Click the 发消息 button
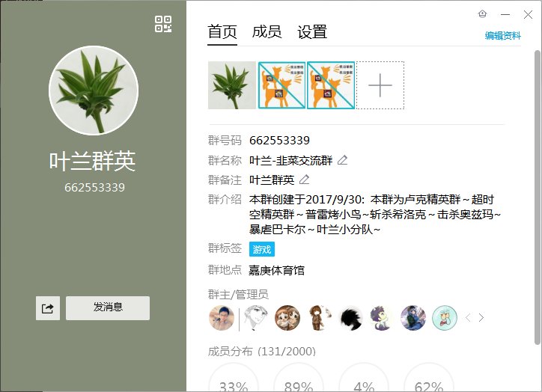This screenshot has width=542, height=392. coord(108,308)
